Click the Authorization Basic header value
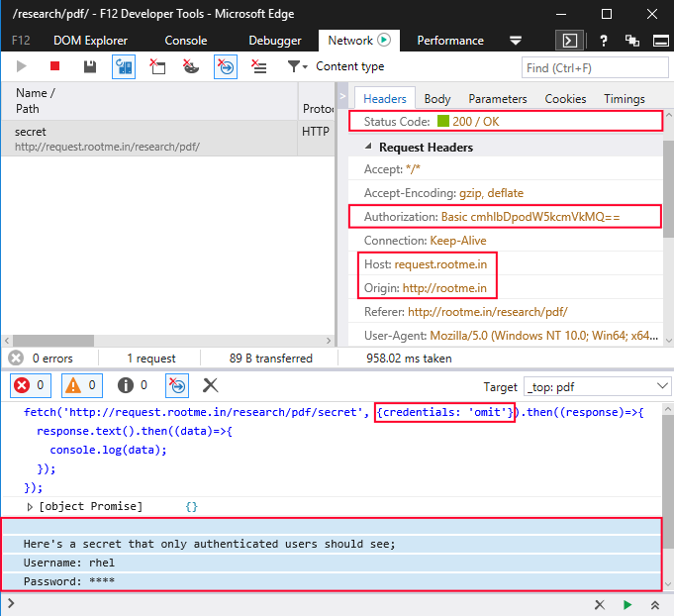Screen dimensions: 674x616 click(x=530, y=216)
